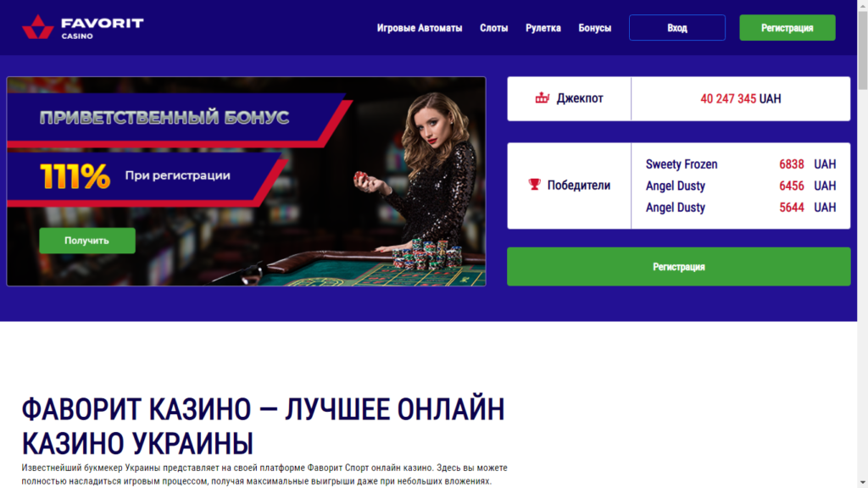Click the jackpot amount 40 247 345 UAH
868x488 pixels.
[x=740, y=98]
